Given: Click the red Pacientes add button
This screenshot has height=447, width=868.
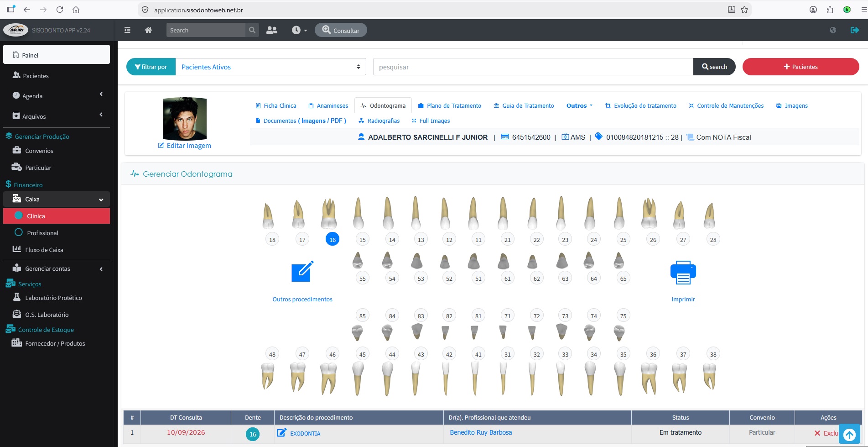Looking at the screenshot, I should (x=800, y=67).
